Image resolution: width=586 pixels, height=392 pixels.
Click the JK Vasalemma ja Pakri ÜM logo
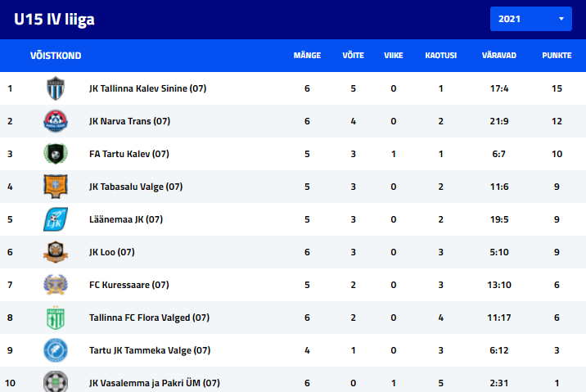pos(56,381)
